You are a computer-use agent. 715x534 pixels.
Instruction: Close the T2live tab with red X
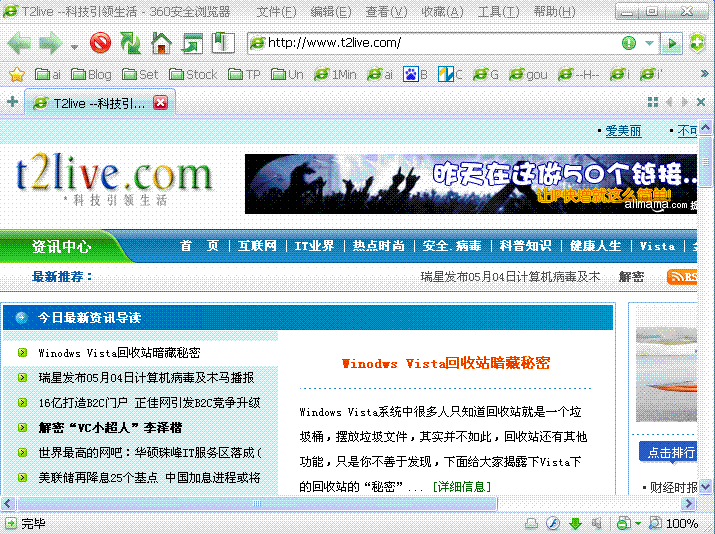click(161, 103)
